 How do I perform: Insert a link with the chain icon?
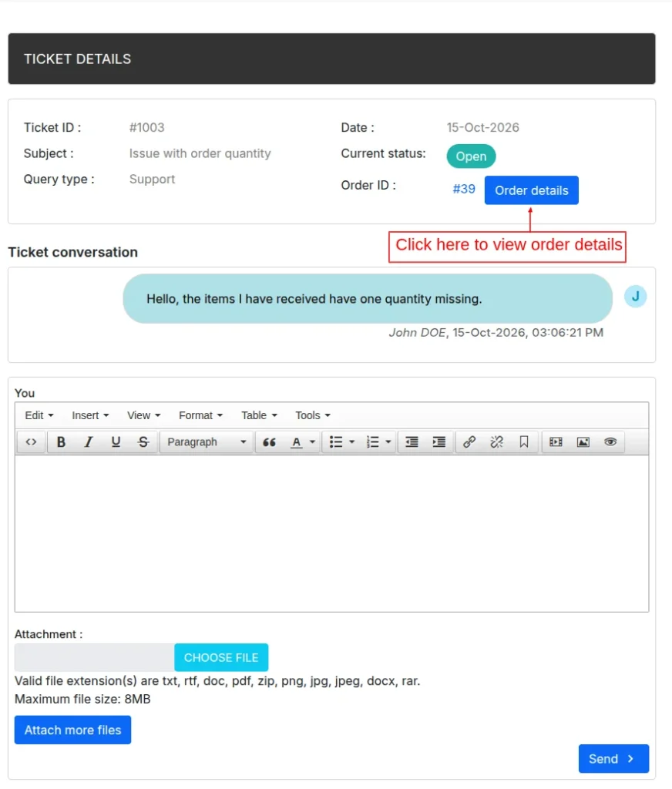pyautogui.click(x=469, y=442)
